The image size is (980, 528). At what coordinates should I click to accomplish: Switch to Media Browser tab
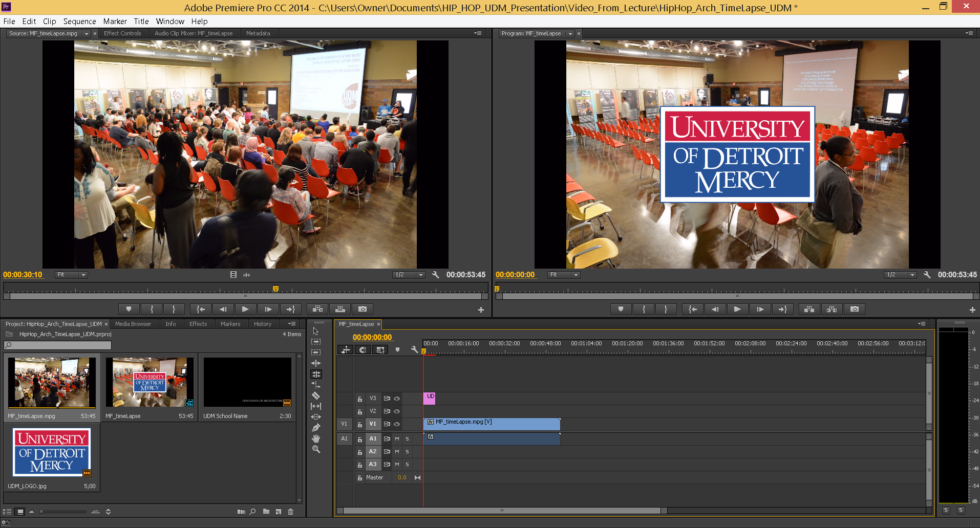[133, 324]
